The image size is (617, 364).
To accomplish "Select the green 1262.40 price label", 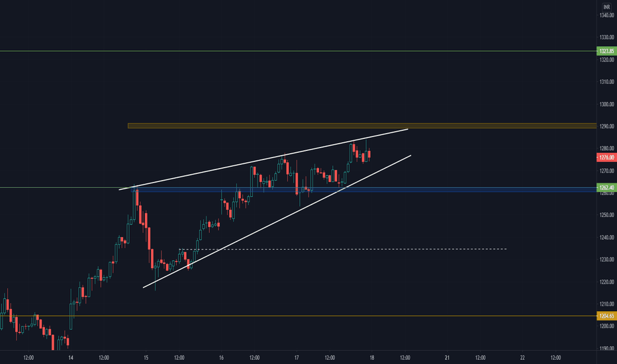I will coord(607,188).
